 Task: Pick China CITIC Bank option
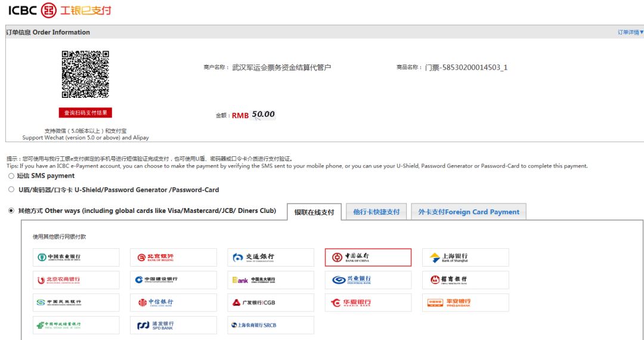(174, 302)
